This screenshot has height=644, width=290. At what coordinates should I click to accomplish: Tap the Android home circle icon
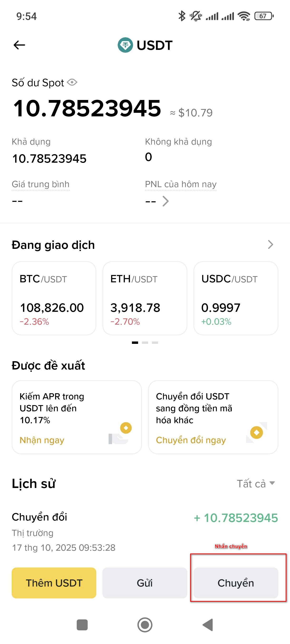tap(145, 625)
